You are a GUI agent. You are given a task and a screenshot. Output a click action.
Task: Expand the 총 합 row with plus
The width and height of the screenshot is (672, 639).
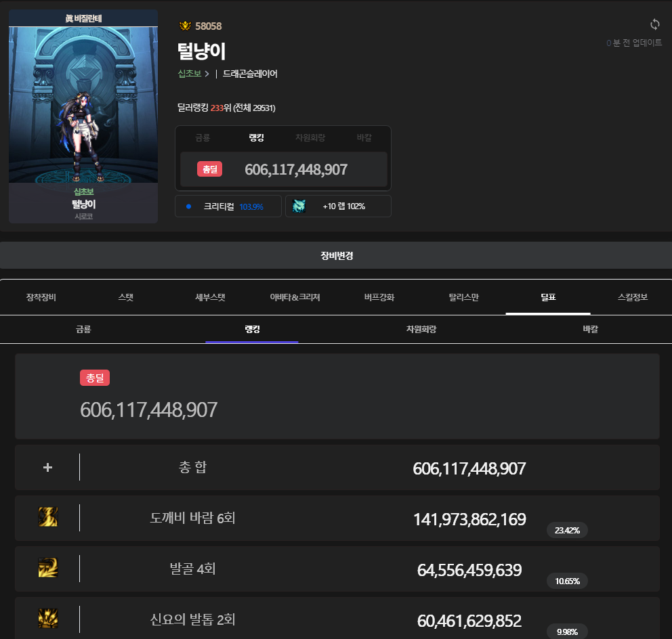[47, 467]
